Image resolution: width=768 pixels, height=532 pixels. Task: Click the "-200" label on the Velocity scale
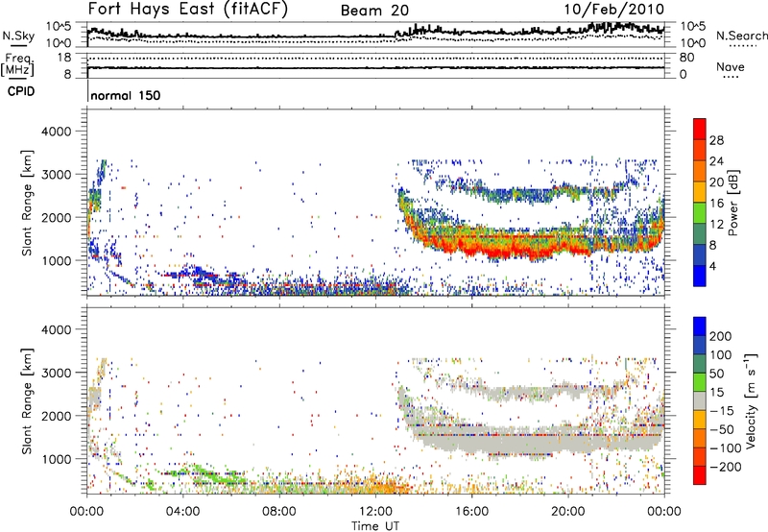726,467
